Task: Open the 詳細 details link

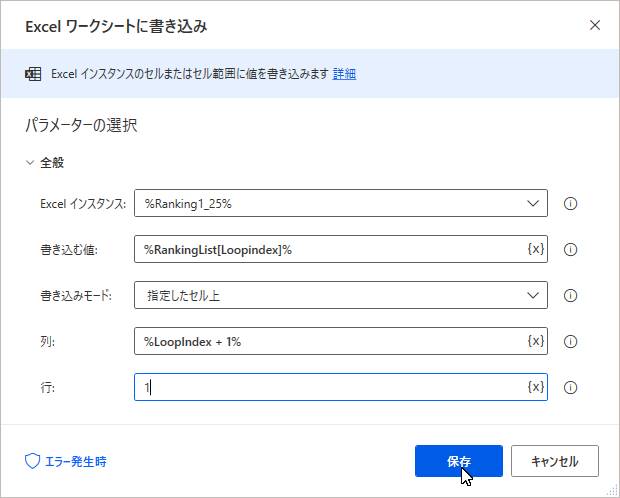Action: (344, 74)
